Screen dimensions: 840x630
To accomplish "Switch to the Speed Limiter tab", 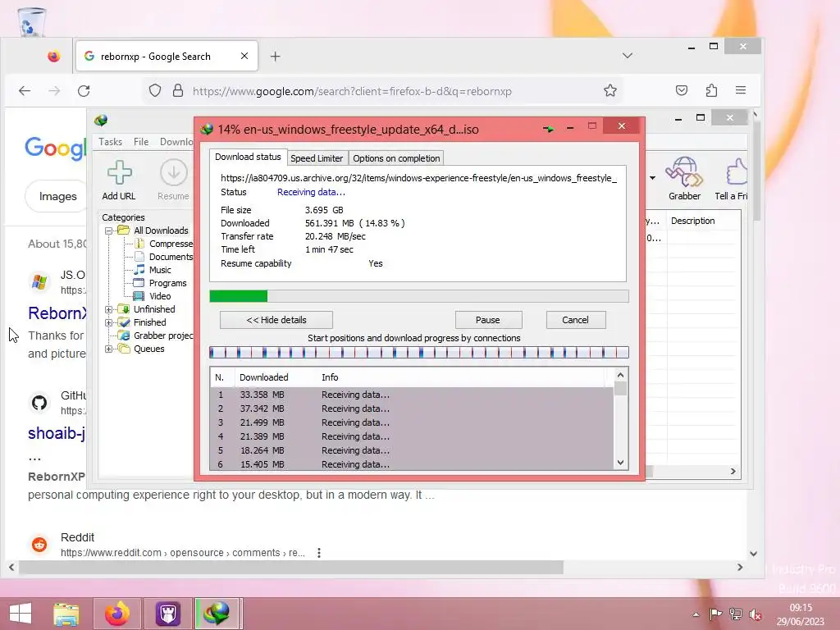I will [x=317, y=158].
